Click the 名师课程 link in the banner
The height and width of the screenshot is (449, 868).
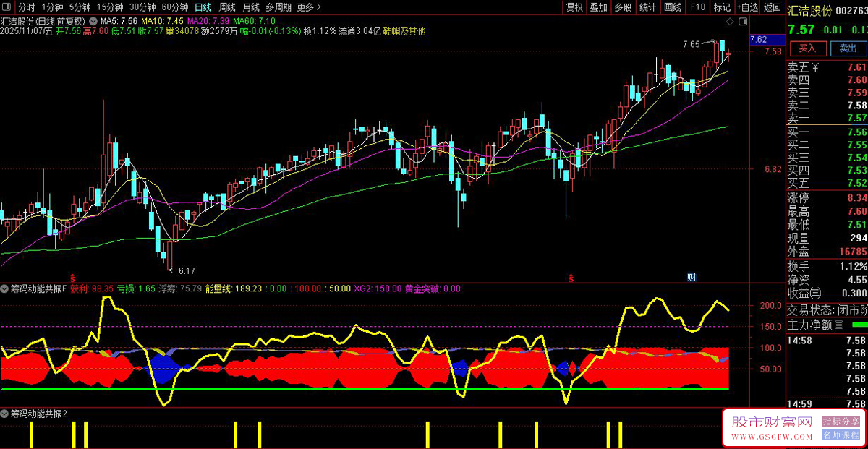point(841,436)
